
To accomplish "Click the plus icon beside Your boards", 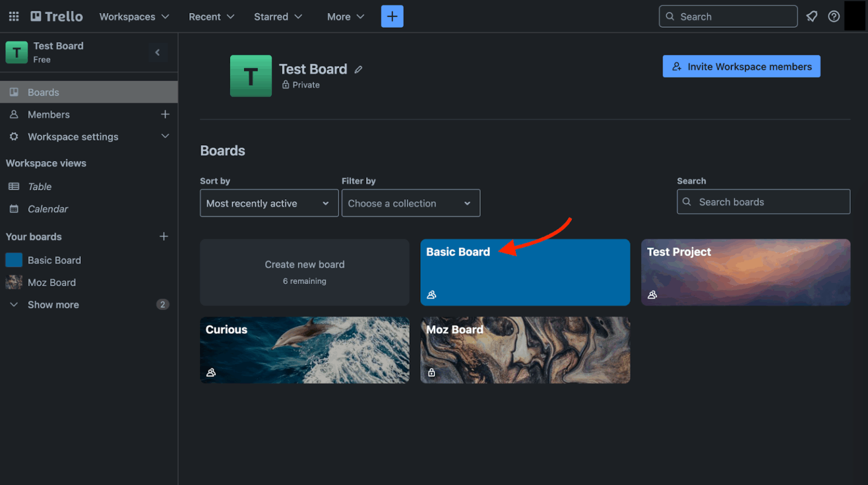I will click(x=163, y=237).
